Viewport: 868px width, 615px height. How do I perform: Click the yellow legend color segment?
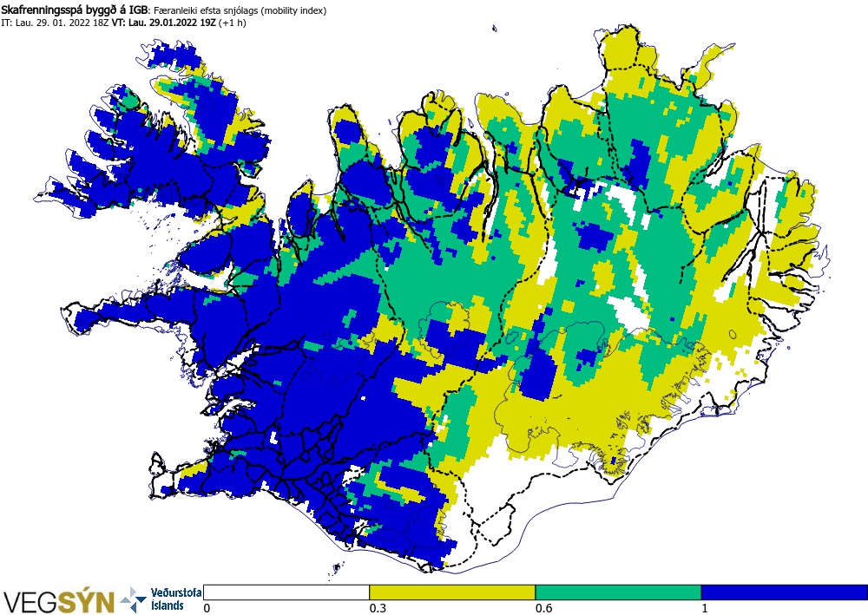[x=452, y=592]
